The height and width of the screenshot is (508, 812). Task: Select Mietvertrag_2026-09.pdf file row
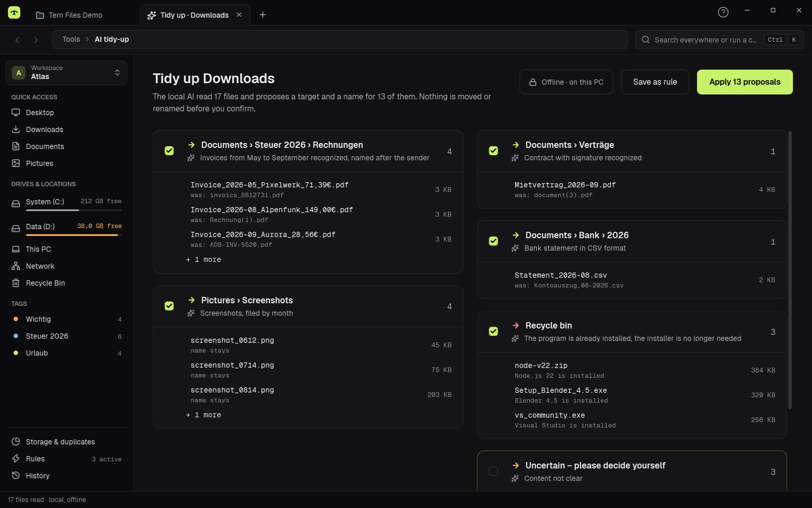click(x=632, y=190)
